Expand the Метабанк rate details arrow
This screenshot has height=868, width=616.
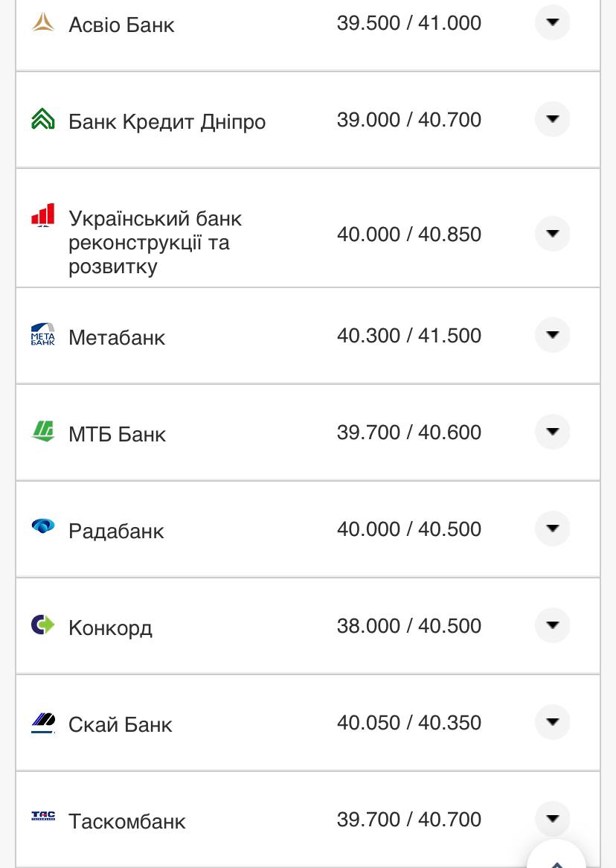coord(552,335)
